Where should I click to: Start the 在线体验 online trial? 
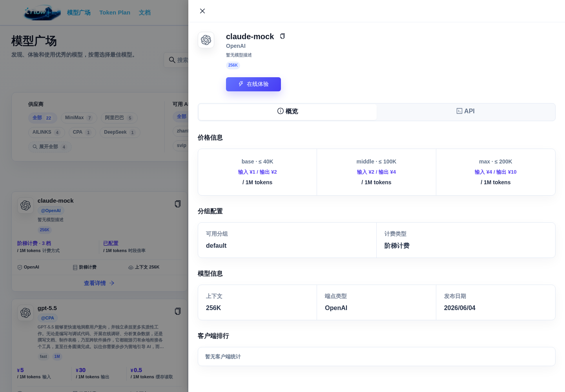pos(253,84)
